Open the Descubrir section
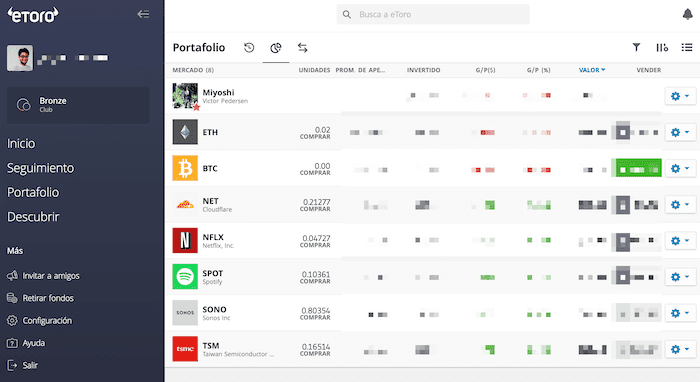Image resolution: width=700 pixels, height=382 pixels. (33, 217)
